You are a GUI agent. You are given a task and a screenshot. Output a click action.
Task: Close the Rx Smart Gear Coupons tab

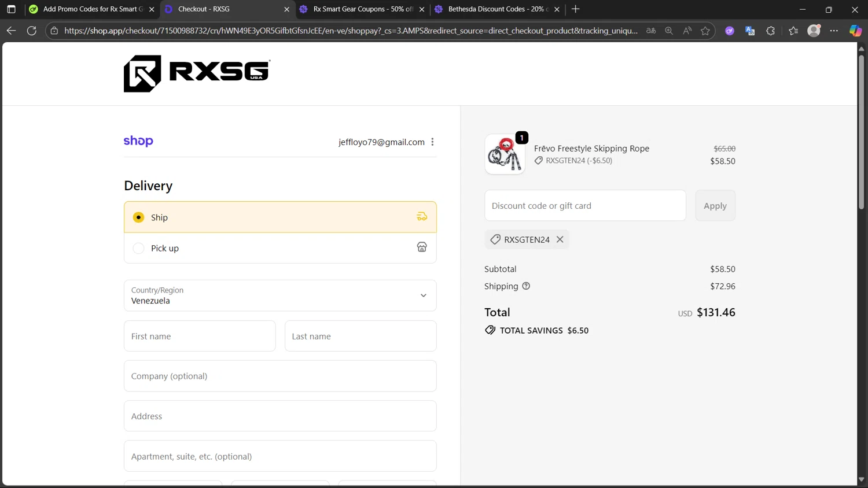[422, 9]
